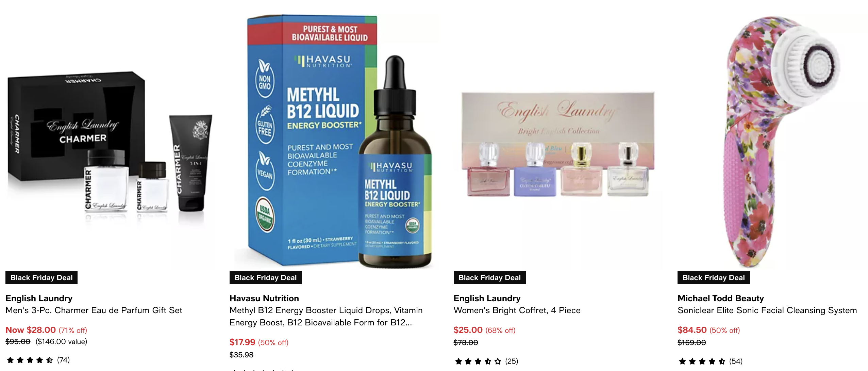Click Black Friday Deal badge under Havasu product

265,277
